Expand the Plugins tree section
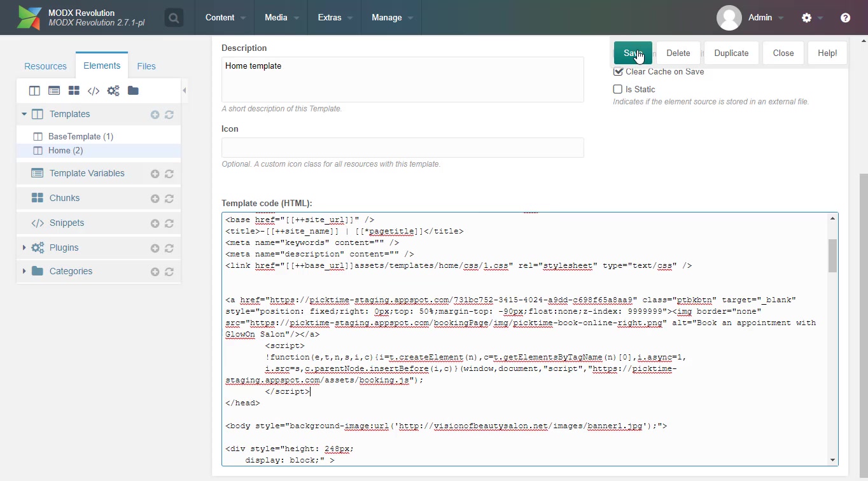Viewport: 868px width, 481px height. click(x=24, y=247)
